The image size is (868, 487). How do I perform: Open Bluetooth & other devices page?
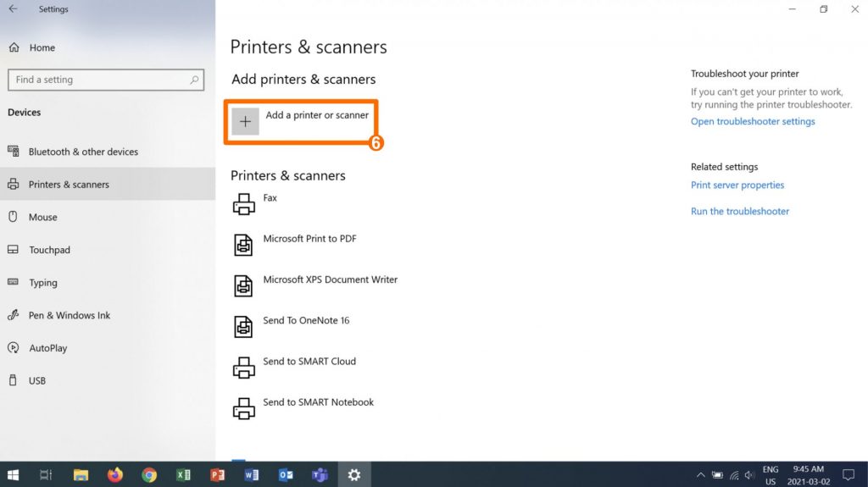(x=83, y=152)
